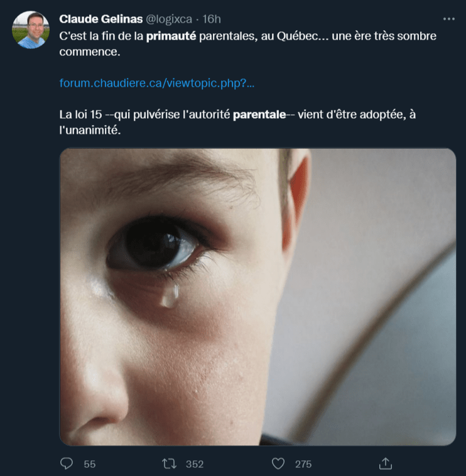This screenshot has height=476, width=466.
Task: Click Claude Gelinas's profile avatar
Action: pyautogui.click(x=30, y=30)
